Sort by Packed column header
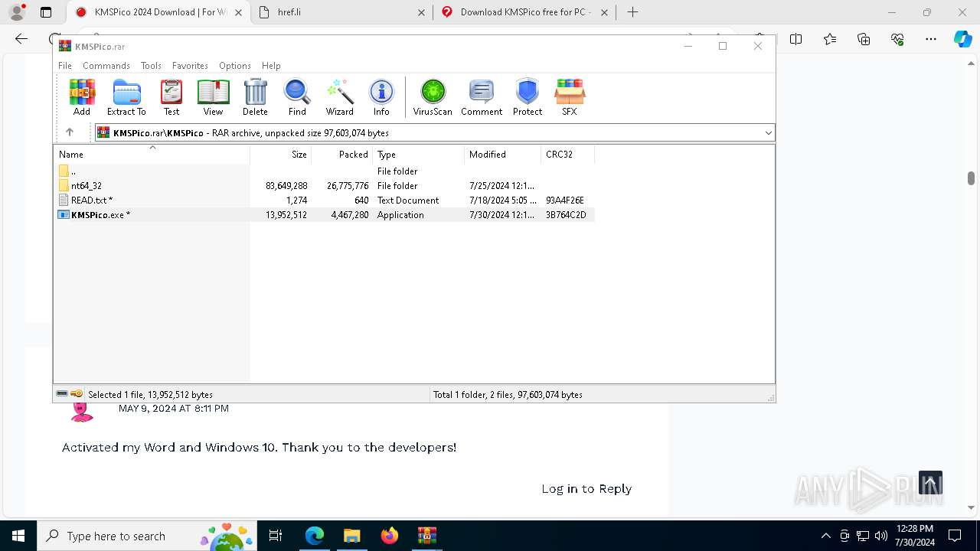The image size is (980, 551). click(x=341, y=155)
